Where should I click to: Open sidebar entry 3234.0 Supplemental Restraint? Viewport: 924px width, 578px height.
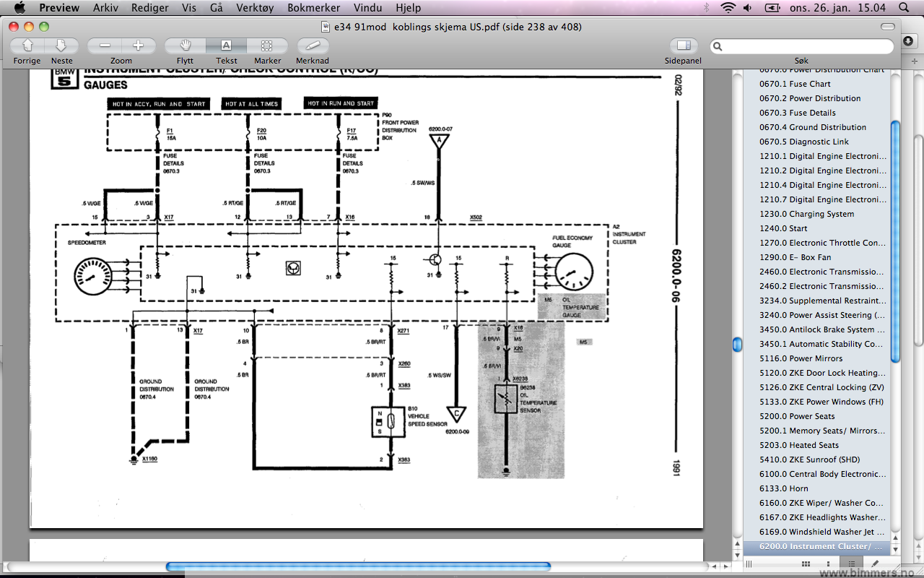[822, 301]
